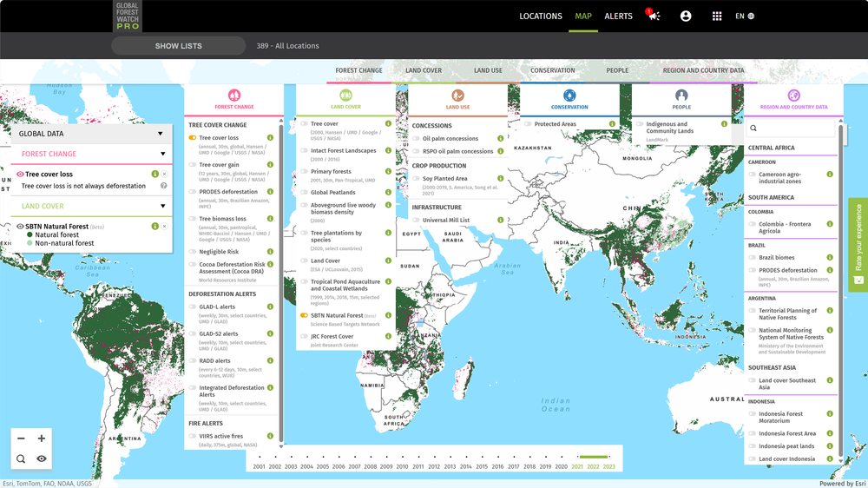
Task: Turn off the SBTN Natural Forest toggle
Action: pyautogui.click(x=304, y=315)
